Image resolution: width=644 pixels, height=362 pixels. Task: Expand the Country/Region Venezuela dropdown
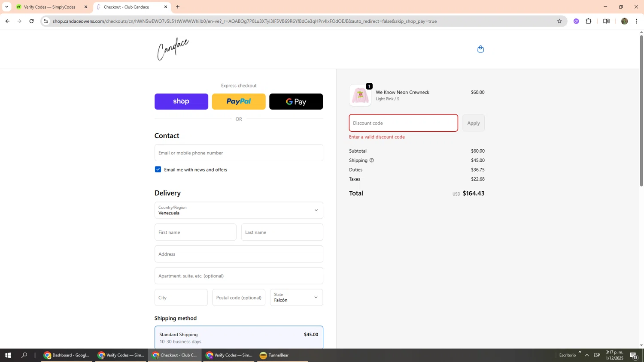tap(239, 210)
